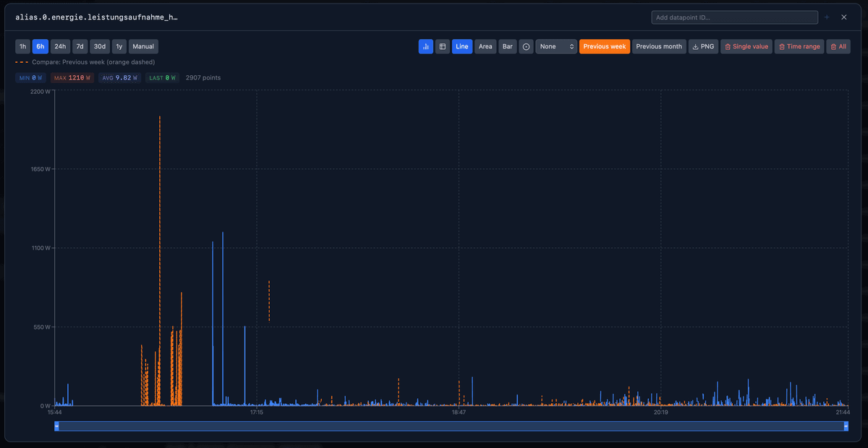Select the 6h time range
This screenshot has height=448, width=868.
point(41,46)
